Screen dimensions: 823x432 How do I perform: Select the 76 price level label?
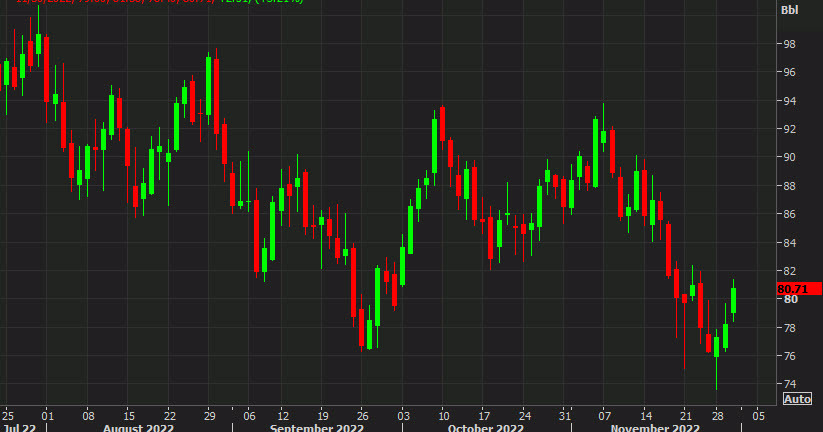click(x=789, y=356)
